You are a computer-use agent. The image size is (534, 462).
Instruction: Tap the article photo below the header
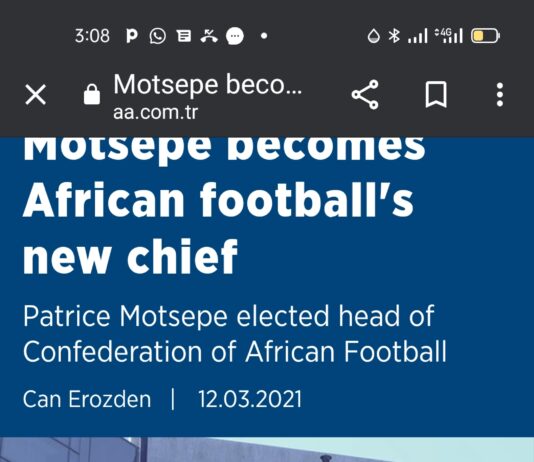(x=267, y=449)
